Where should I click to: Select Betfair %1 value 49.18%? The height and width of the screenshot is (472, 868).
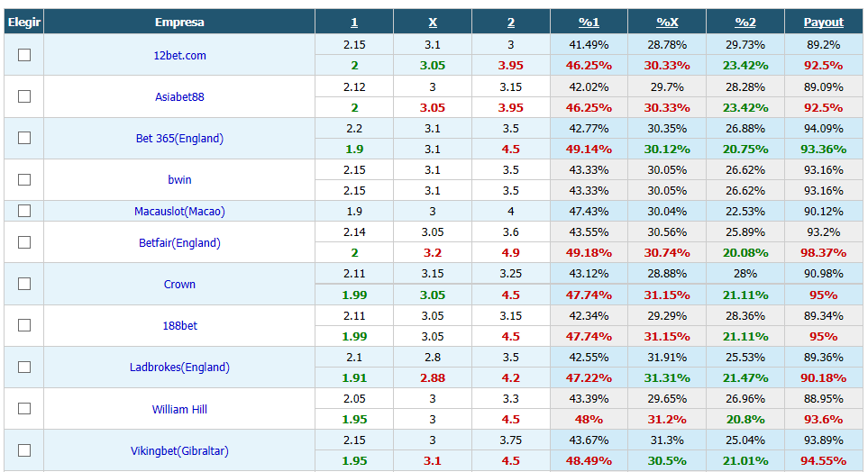589,253
